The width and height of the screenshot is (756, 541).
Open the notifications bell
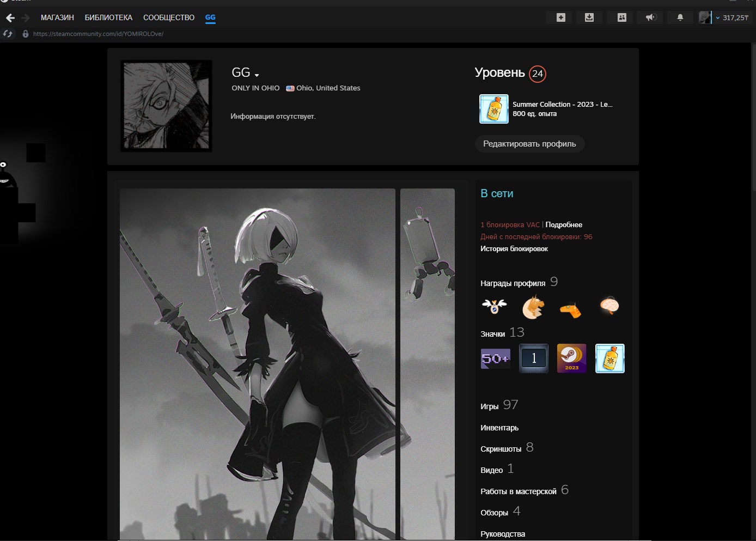[x=680, y=17]
